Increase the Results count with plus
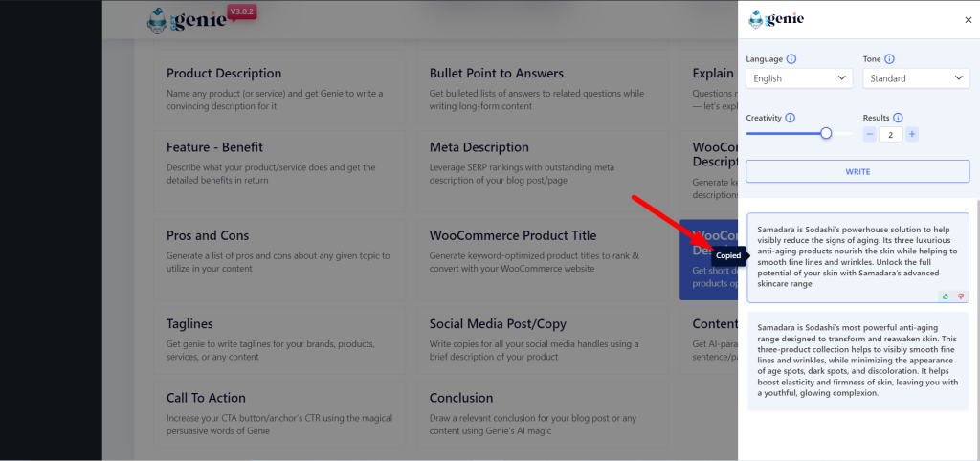 click(912, 134)
